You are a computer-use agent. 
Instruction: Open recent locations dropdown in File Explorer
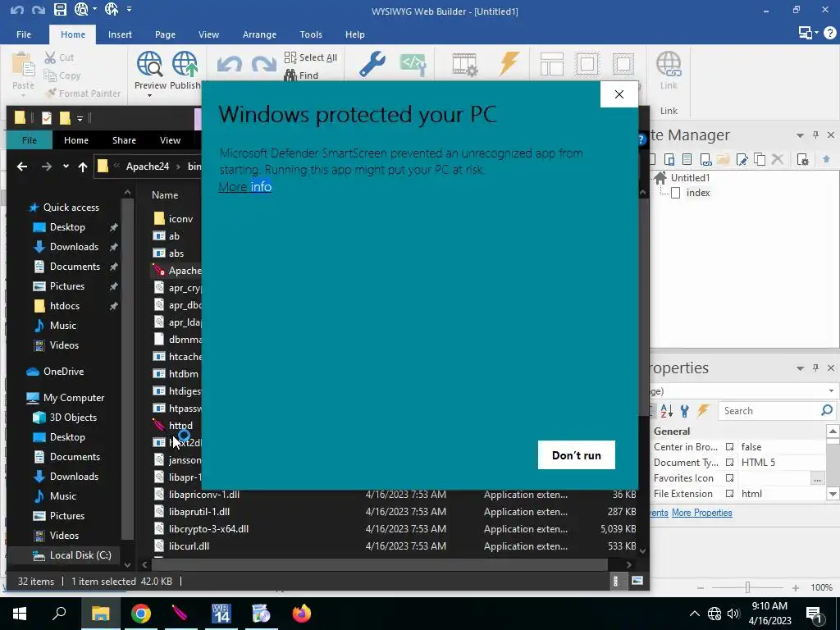66,167
